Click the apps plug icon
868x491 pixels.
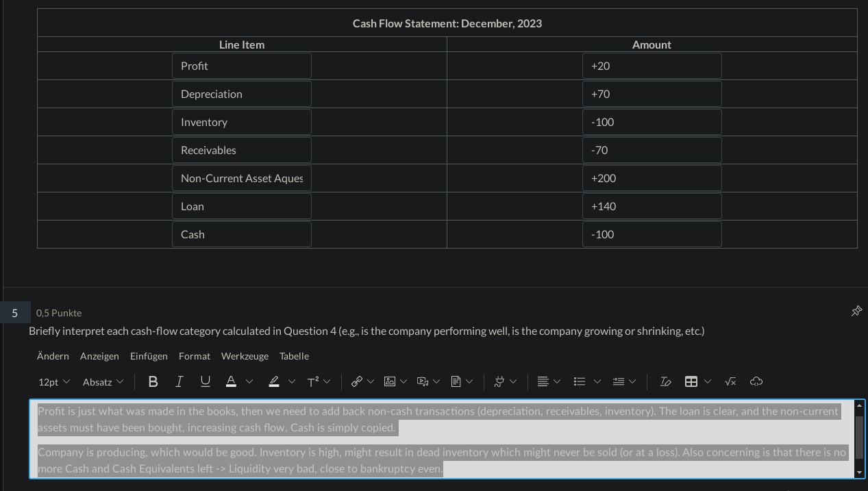point(499,381)
